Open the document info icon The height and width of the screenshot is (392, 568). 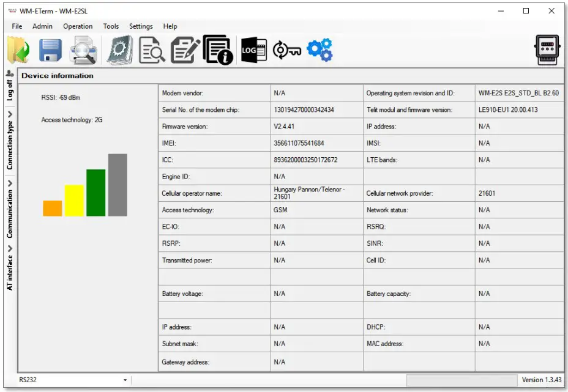218,50
